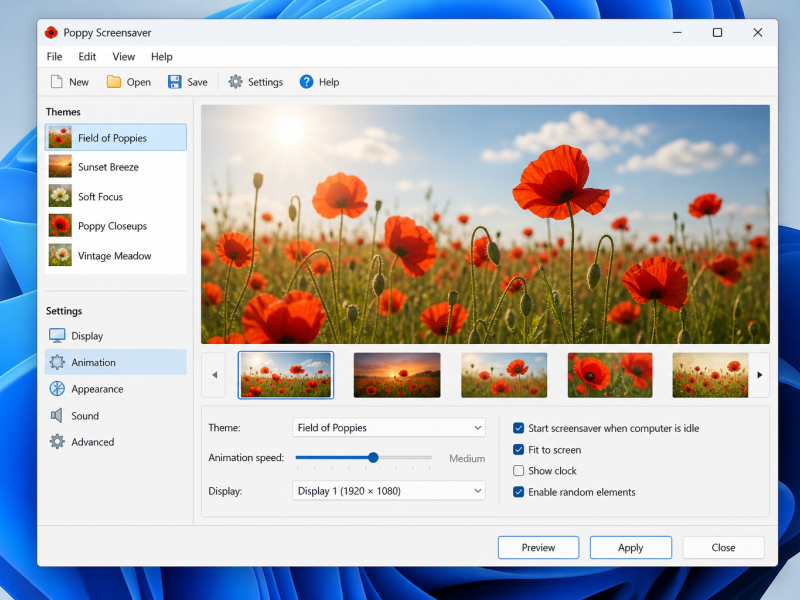This screenshot has width=800, height=600.
Task: Click the 'Advanced' settings label
Action: click(x=92, y=442)
